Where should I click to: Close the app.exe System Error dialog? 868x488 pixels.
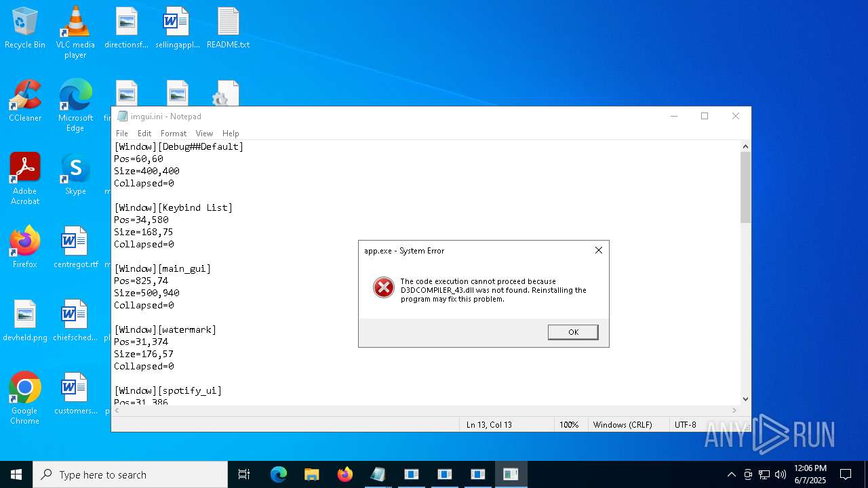[x=598, y=250]
